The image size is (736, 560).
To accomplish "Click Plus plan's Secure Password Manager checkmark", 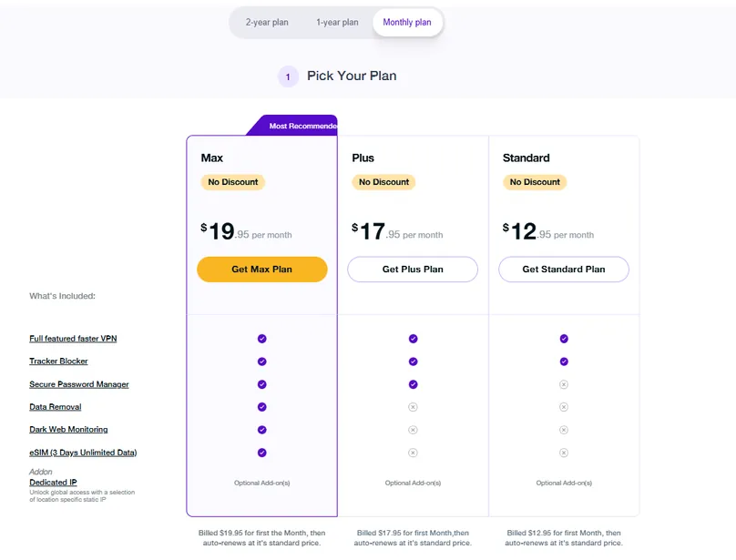I will (413, 384).
